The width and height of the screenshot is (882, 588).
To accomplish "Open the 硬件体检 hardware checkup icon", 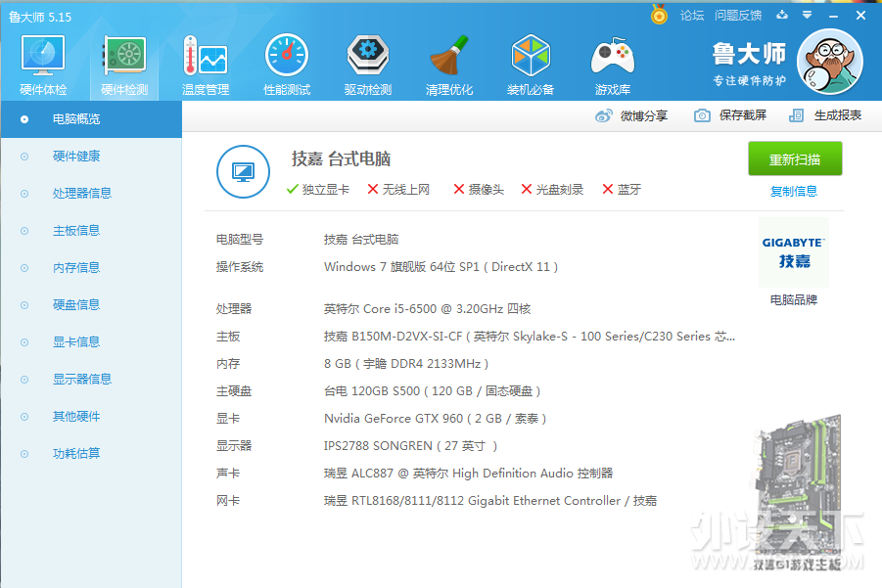I will [43, 58].
